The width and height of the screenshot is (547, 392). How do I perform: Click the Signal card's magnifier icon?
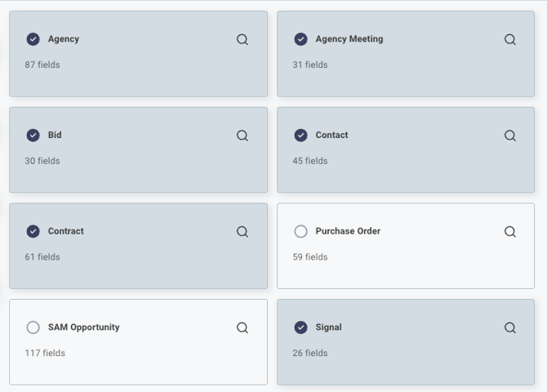click(x=510, y=327)
